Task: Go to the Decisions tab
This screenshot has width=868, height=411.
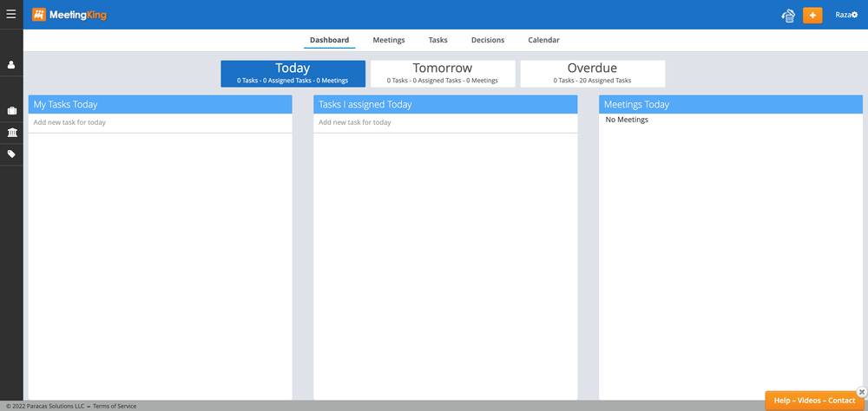Action: 487,40
